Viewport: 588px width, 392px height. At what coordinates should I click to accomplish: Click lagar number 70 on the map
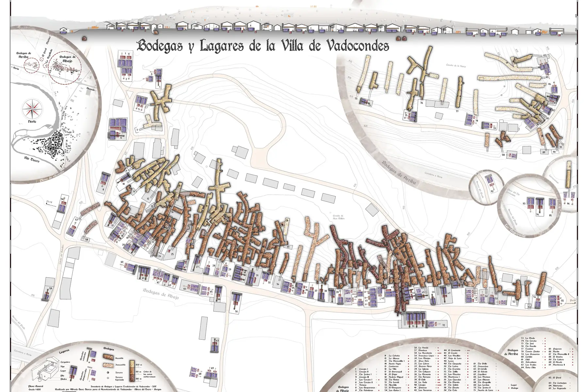pyautogui.click(x=236, y=312)
